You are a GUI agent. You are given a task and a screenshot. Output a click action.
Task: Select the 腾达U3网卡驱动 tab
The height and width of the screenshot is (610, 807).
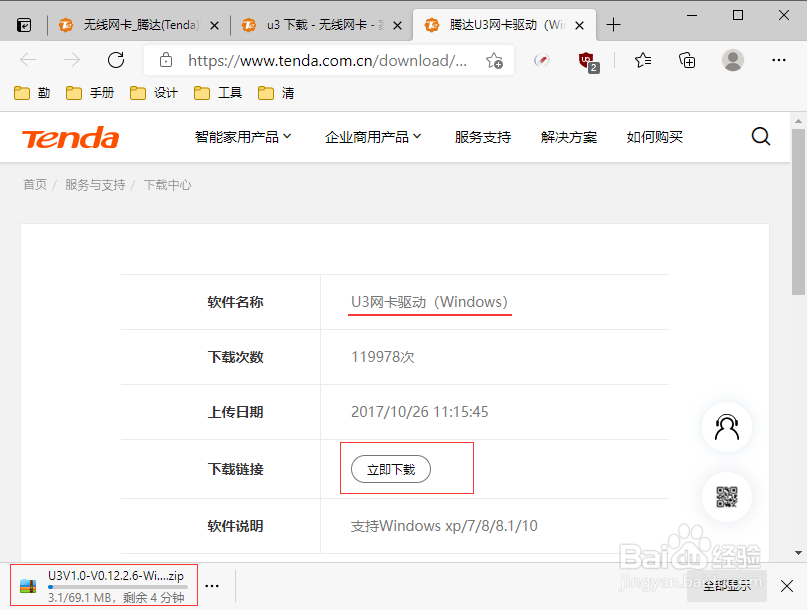(504, 25)
